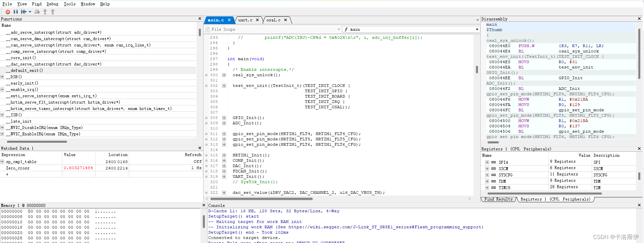Image resolution: width=644 pixels, height=243 pixels.
Task: Click the reset program arrow icon
Action: tap(24, 12)
